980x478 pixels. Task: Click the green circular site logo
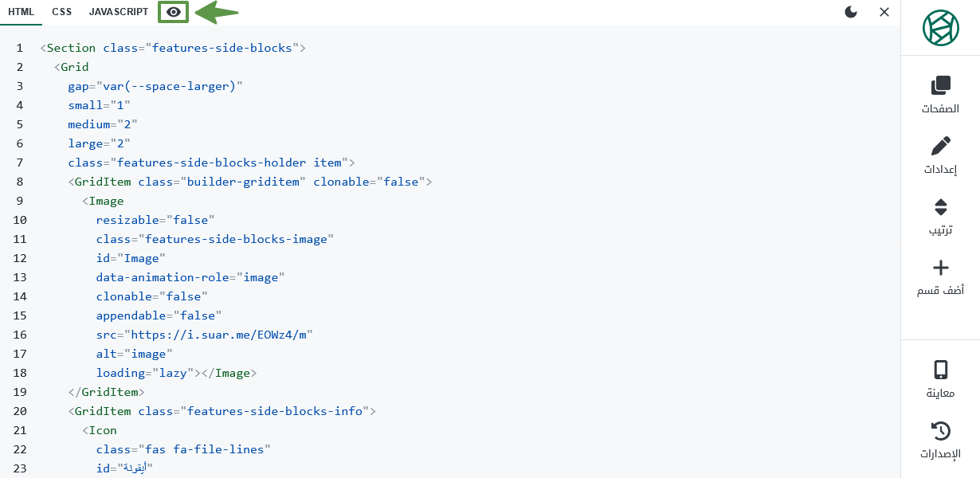tap(941, 28)
